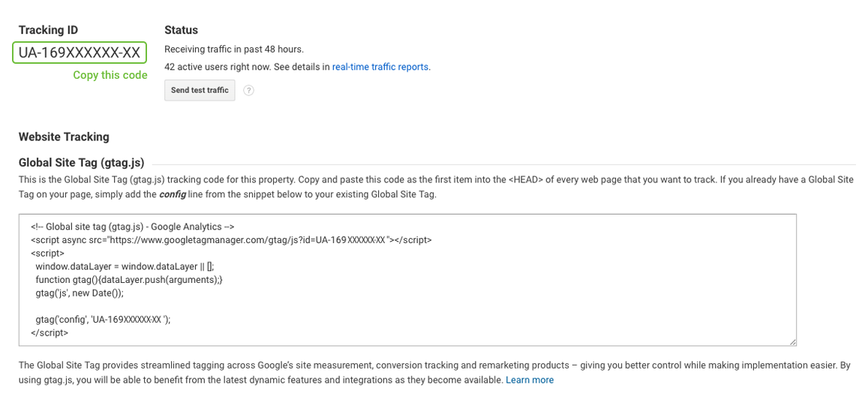
Task: Click the Website Tracking heading
Action: [x=65, y=137]
